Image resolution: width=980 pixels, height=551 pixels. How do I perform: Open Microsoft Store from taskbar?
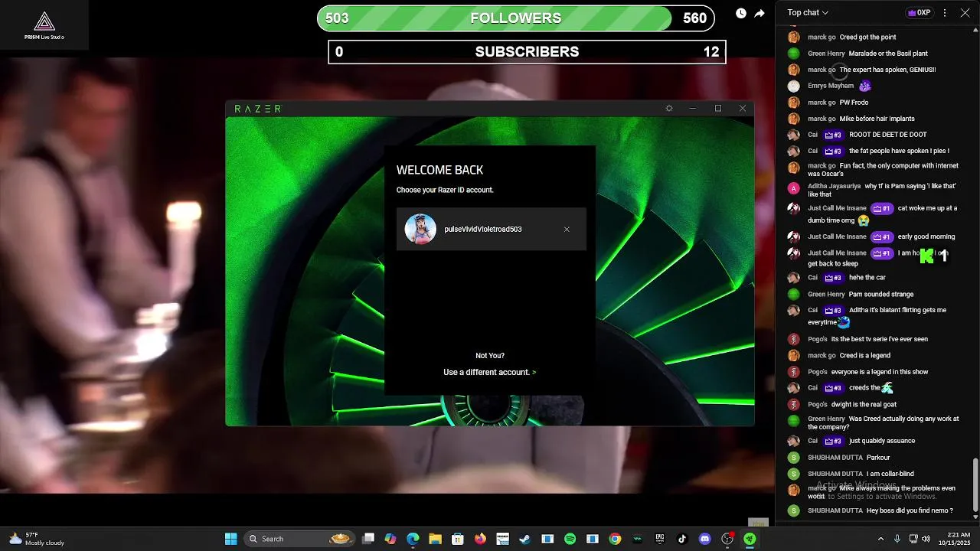point(458,539)
